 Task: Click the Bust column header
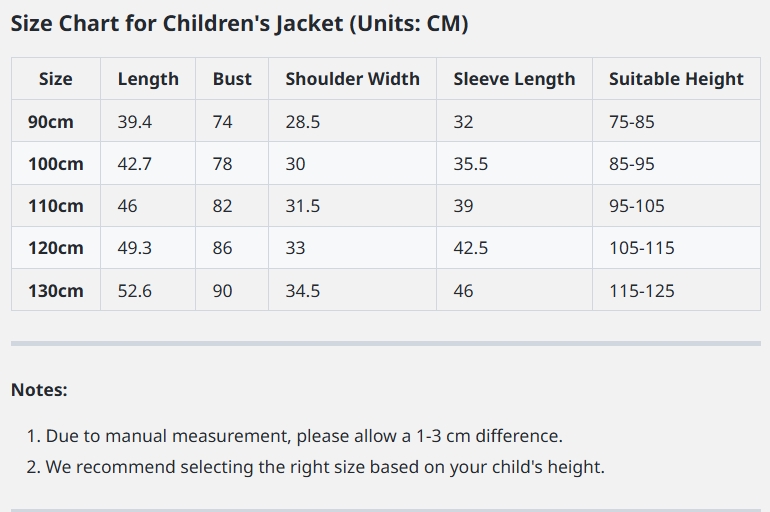tap(232, 79)
